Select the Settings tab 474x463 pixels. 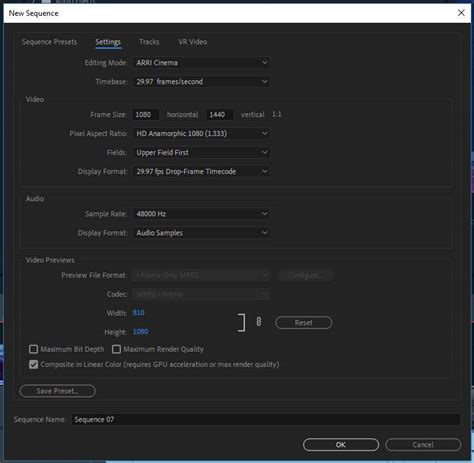click(108, 42)
